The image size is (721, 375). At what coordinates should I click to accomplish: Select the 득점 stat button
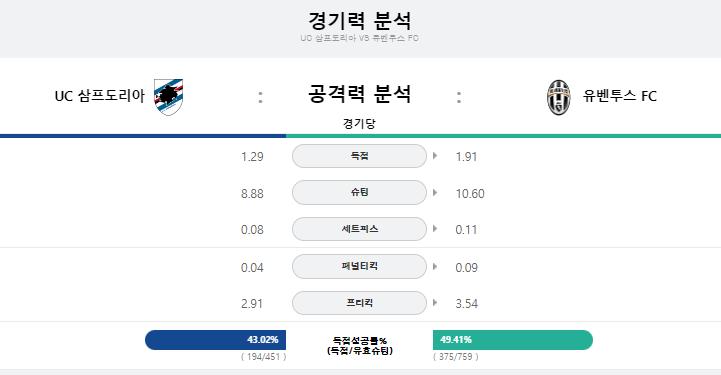[359, 156]
